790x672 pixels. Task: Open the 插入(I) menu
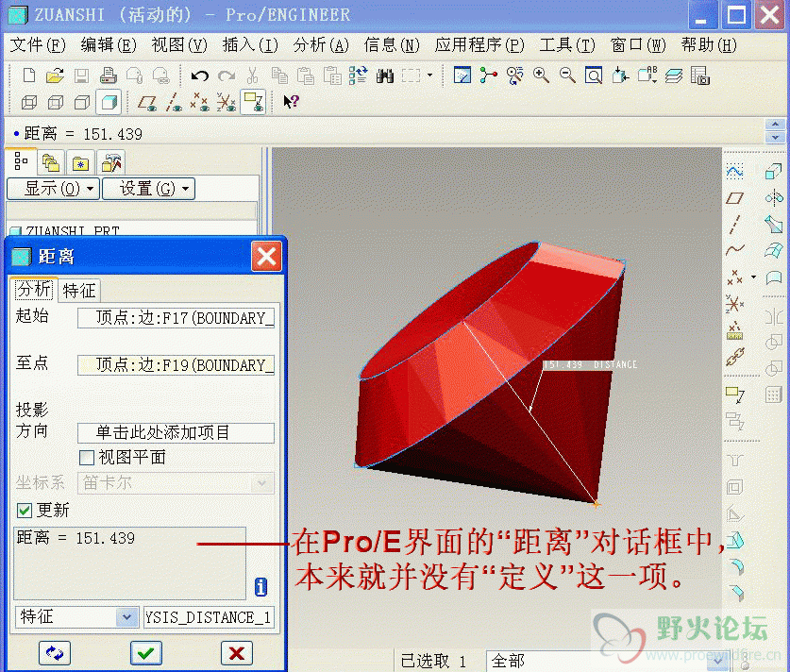pos(250,45)
